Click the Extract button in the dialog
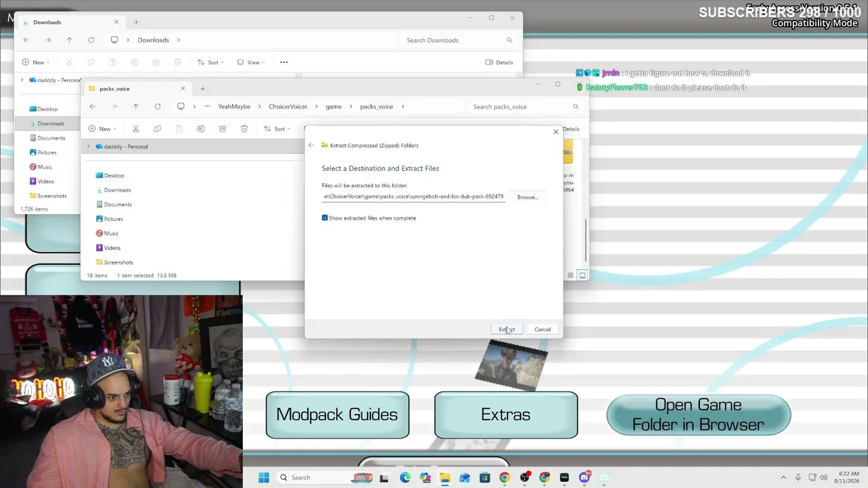This screenshot has width=868, height=488. point(507,329)
